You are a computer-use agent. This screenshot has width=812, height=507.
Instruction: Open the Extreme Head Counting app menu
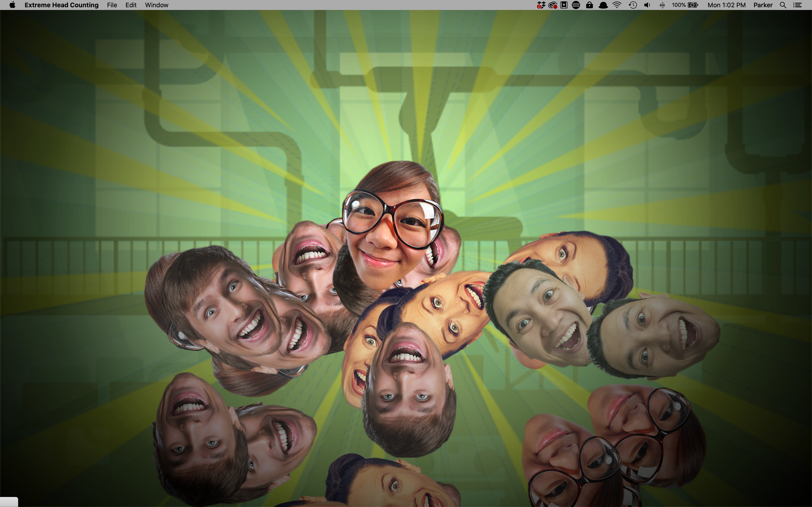(x=61, y=5)
